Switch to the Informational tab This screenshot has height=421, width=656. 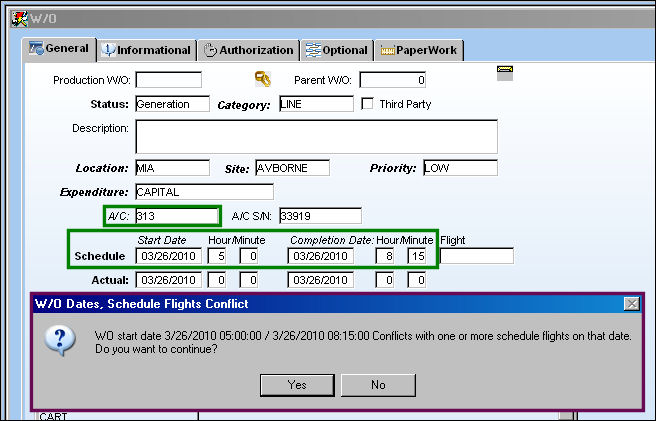click(x=147, y=50)
